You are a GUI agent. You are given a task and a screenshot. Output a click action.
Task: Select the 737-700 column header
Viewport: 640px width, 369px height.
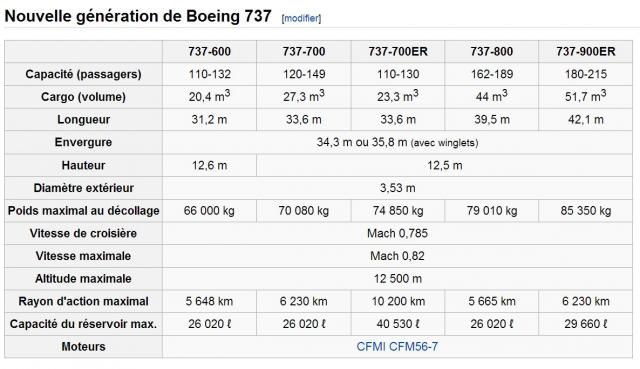point(304,51)
